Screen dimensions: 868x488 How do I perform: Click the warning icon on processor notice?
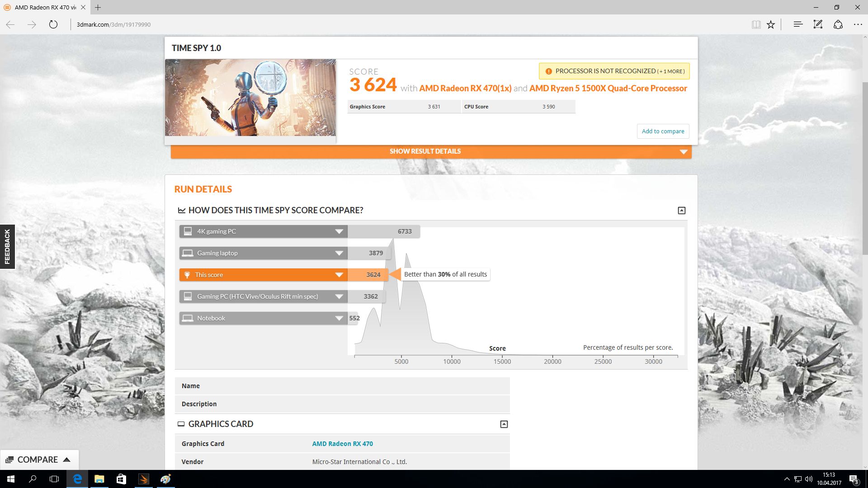548,71
